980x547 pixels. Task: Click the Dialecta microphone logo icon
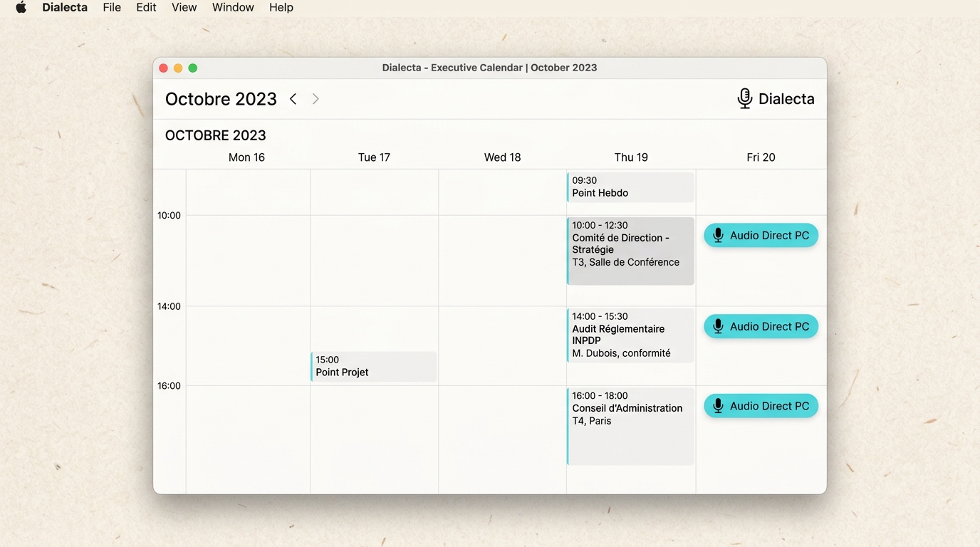click(x=745, y=98)
